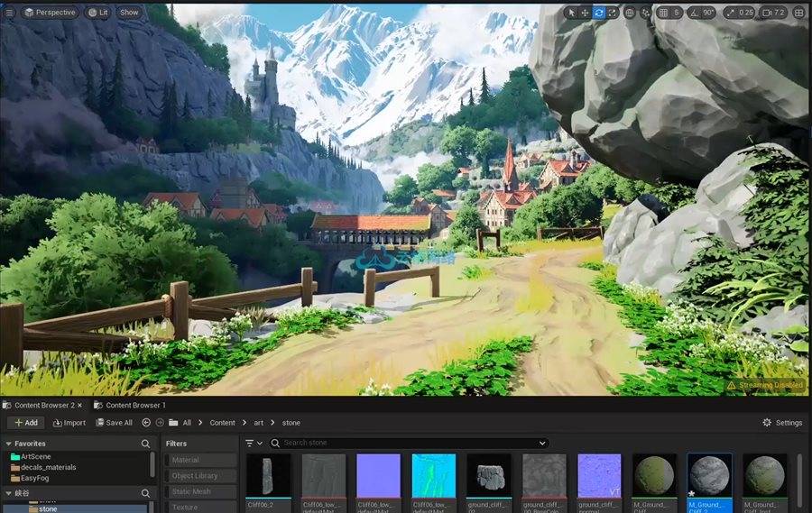Viewport: 812px width, 513px height.
Task: Open scale snap value 0.25
Action: [746, 13]
